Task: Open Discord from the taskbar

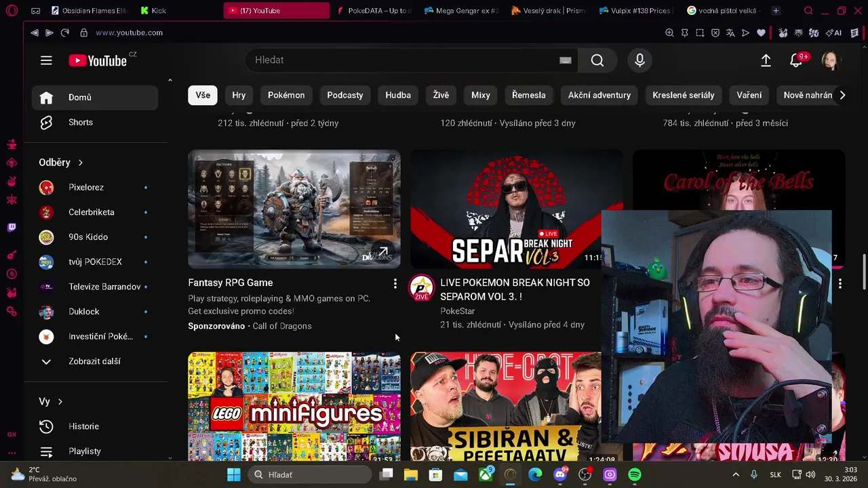Action: tap(560, 475)
